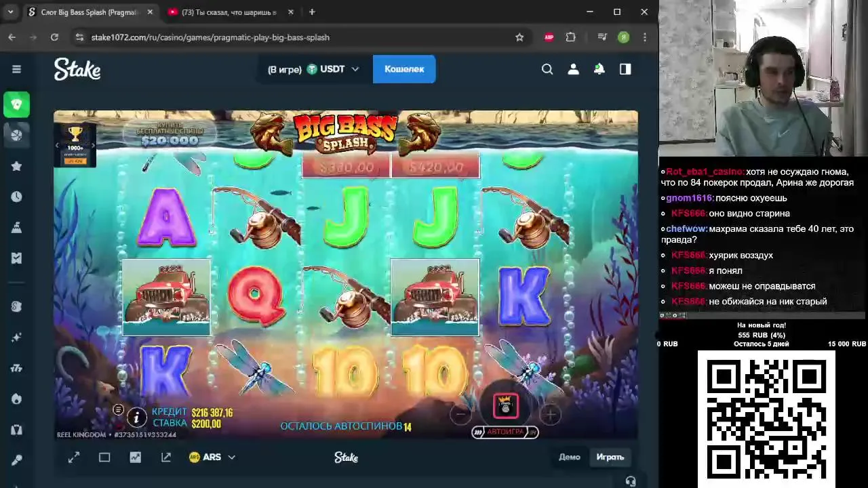Image resolution: width=868 pixels, height=488 pixels.
Task: Toggle the АВТОИГРА autoplay button
Action: (x=505, y=432)
